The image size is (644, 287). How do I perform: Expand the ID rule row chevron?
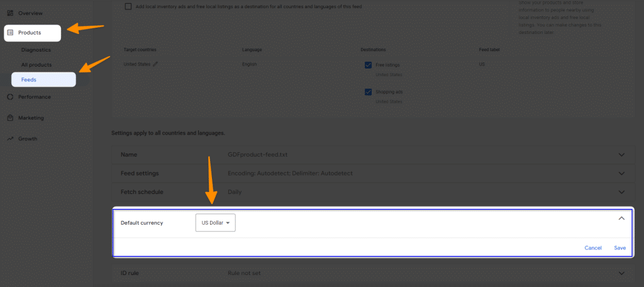click(x=621, y=273)
